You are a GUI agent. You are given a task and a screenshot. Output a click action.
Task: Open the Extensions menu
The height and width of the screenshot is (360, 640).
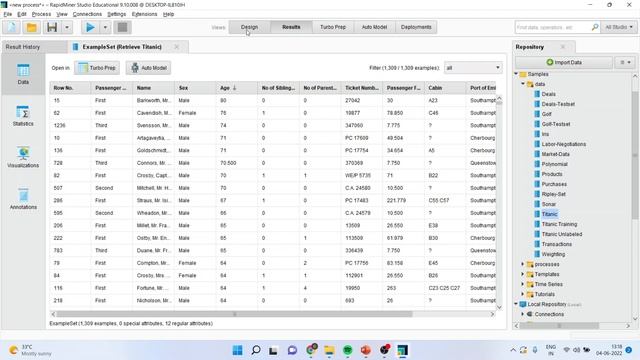point(144,14)
